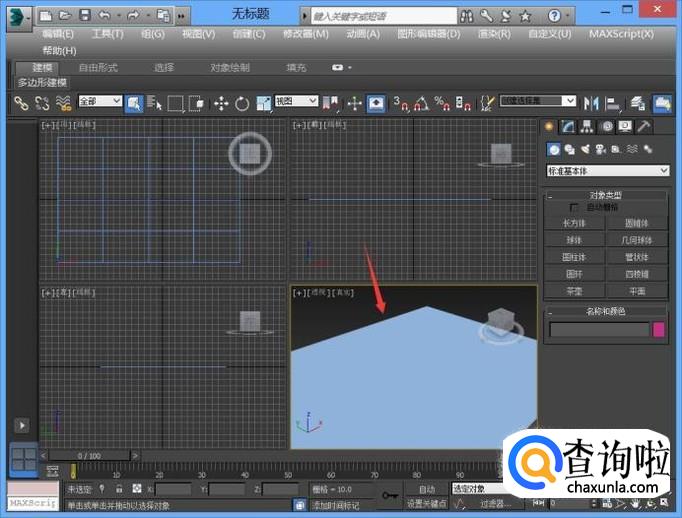Enable the 自动栅格 checkbox

tap(574, 207)
